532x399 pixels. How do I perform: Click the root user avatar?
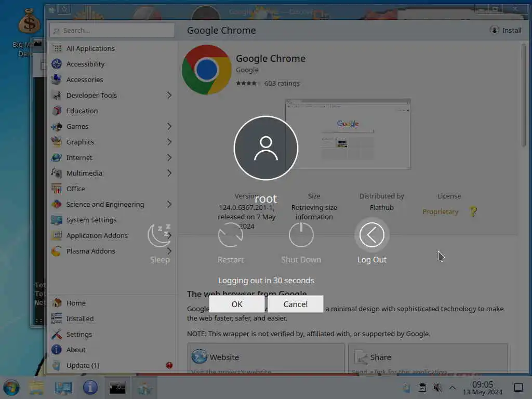pyautogui.click(x=266, y=148)
